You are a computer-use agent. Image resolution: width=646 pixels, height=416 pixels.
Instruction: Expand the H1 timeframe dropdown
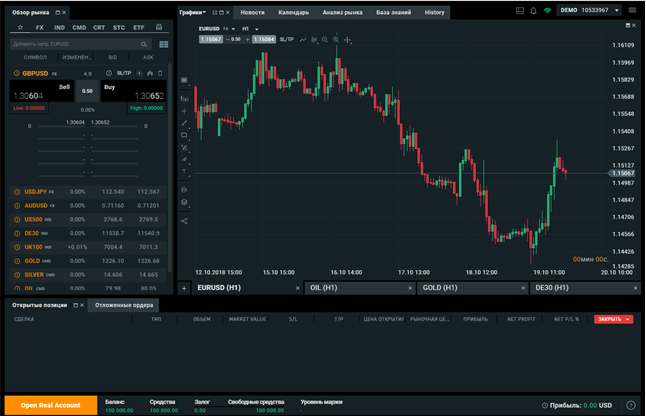(247, 29)
